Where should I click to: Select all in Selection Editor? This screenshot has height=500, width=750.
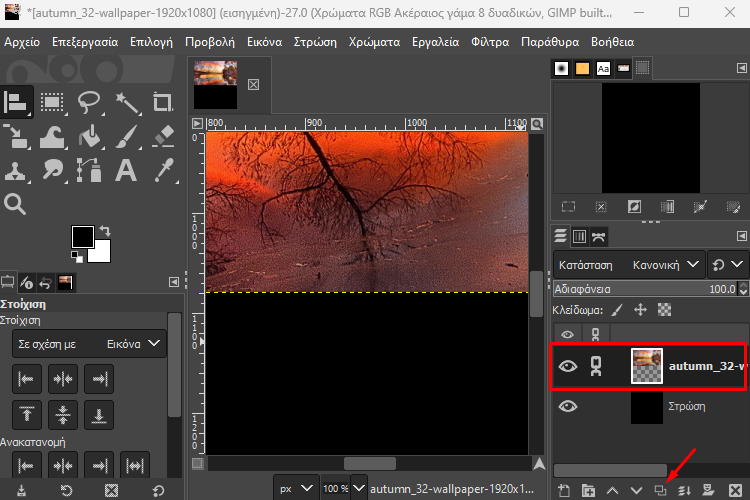click(x=568, y=207)
